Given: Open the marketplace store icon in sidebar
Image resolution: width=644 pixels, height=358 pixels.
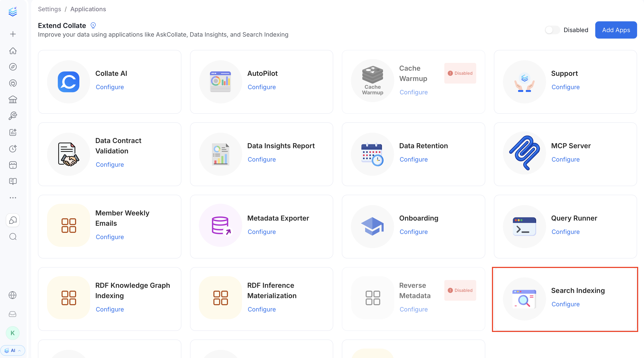Looking at the screenshot, I should coord(13,165).
